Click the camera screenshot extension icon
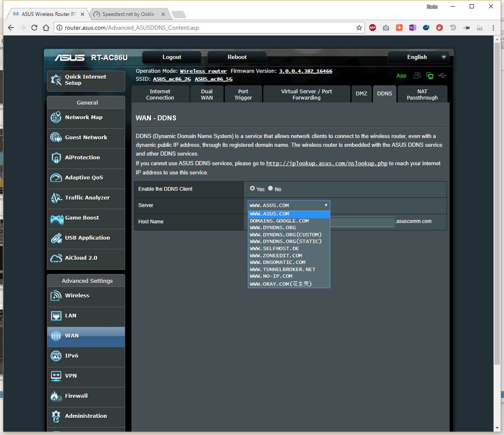 pos(386,28)
